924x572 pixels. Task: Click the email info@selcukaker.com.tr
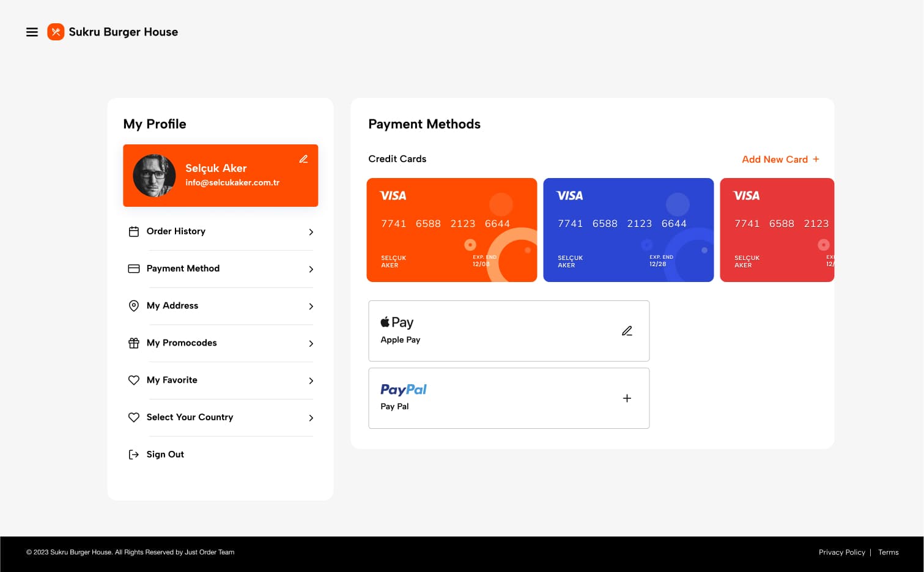[232, 183]
